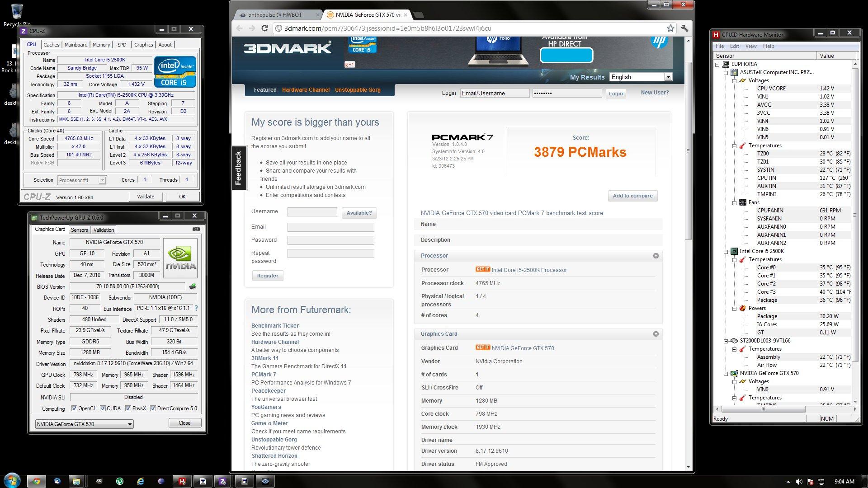The height and width of the screenshot is (488, 868).
Task: Open the Sensors tab in GPU-Z
Action: (x=79, y=230)
